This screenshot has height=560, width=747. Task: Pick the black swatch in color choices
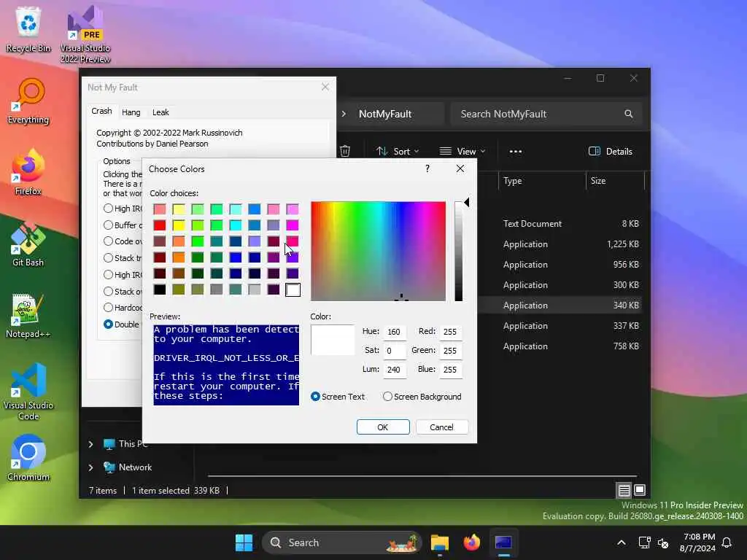click(x=160, y=289)
